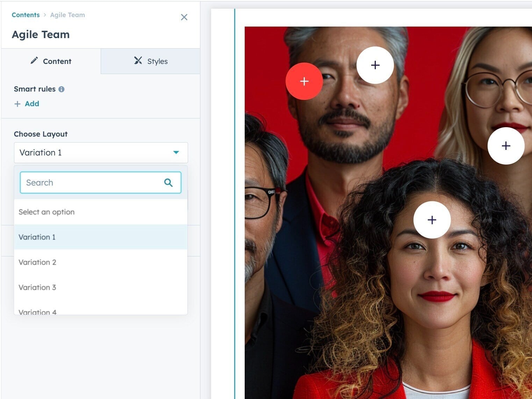The width and height of the screenshot is (532, 399).
Task: Go back to Contents breadcrumb
Action: click(26, 15)
